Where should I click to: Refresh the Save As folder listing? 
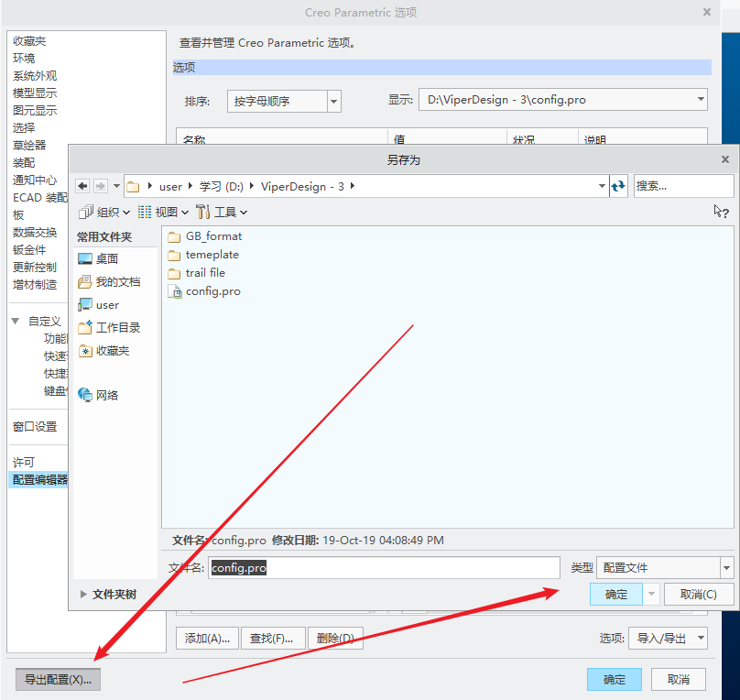pyautogui.click(x=618, y=186)
